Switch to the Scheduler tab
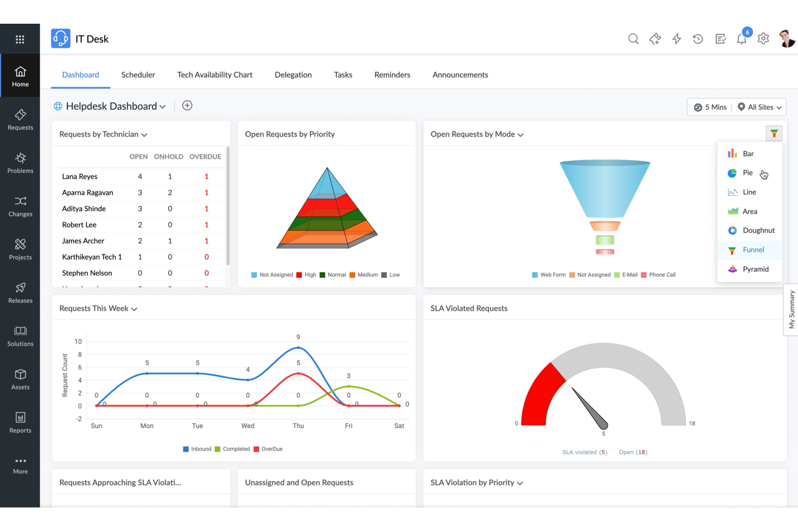798x532 pixels. pos(138,74)
